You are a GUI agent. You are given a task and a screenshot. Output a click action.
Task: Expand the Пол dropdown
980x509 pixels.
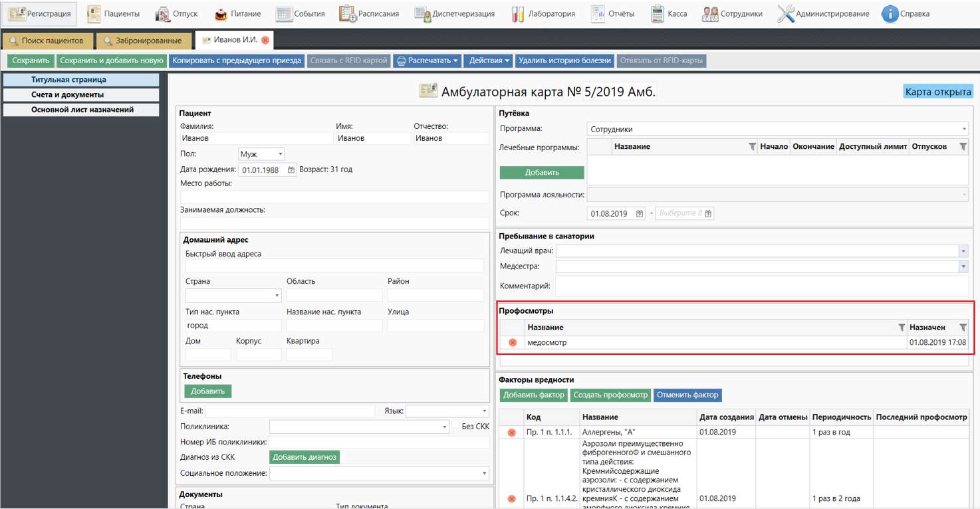[280, 154]
